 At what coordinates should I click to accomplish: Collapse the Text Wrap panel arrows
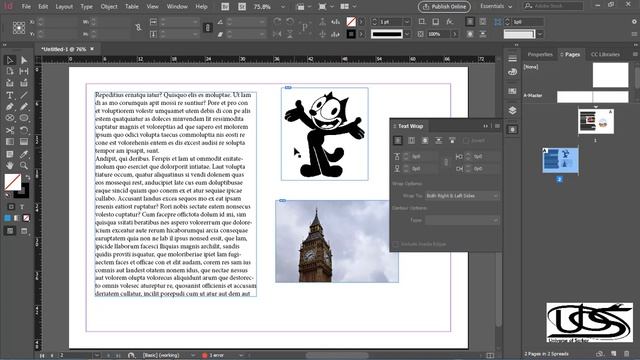click(x=486, y=126)
